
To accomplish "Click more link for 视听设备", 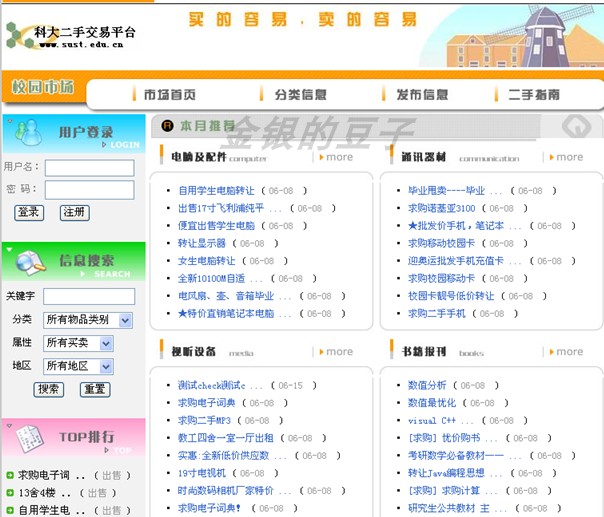I will click(336, 352).
